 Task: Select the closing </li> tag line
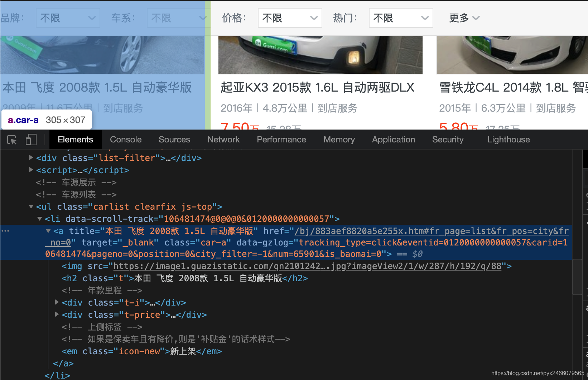click(x=57, y=375)
